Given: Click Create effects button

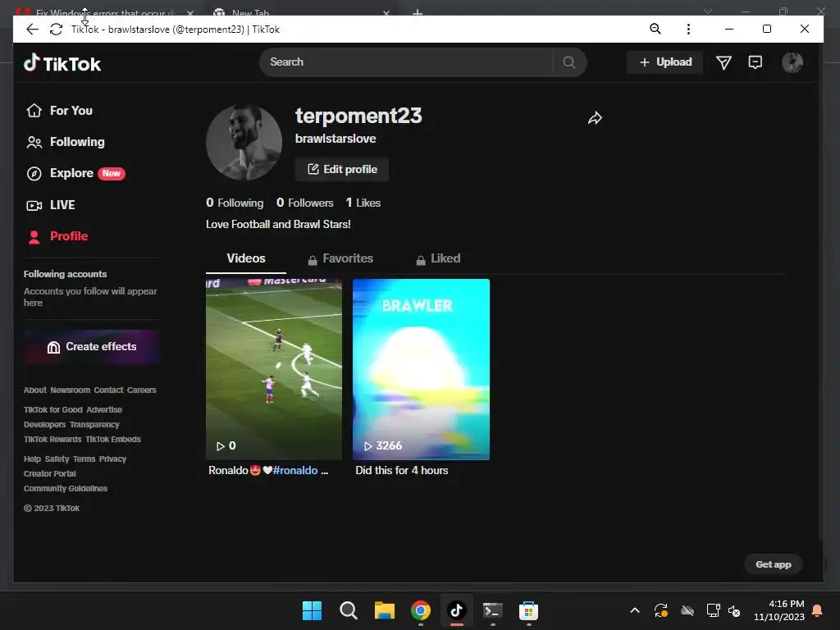Looking at the screenshot, I should pos(92,347).
